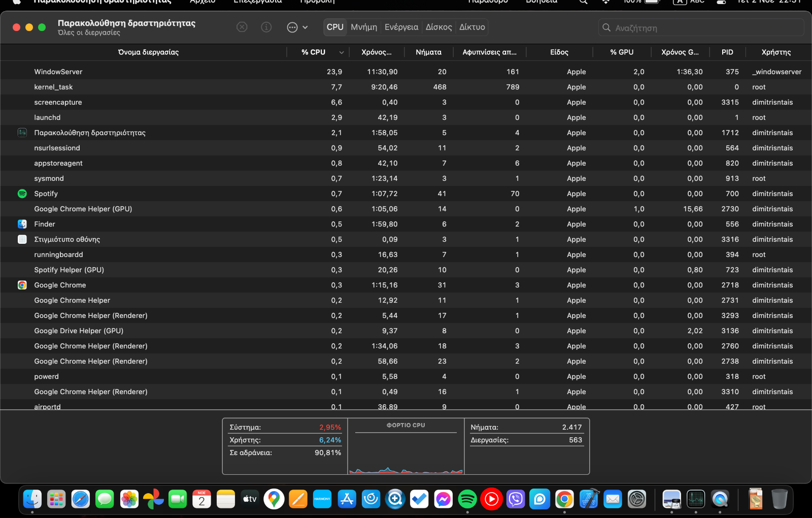This screenshot has width=812, height=518.
Task: Sort by Όνομα διεργασίας column header
Action: coord(148,52)
